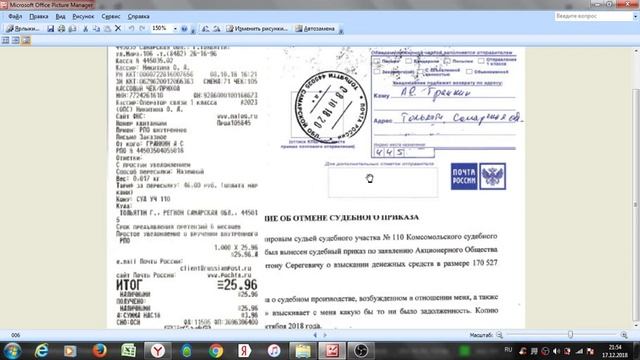Click the Изменить рисунки button
Image resolution: width=640 pixels, height=360 pixels.
tap(257, 29)
